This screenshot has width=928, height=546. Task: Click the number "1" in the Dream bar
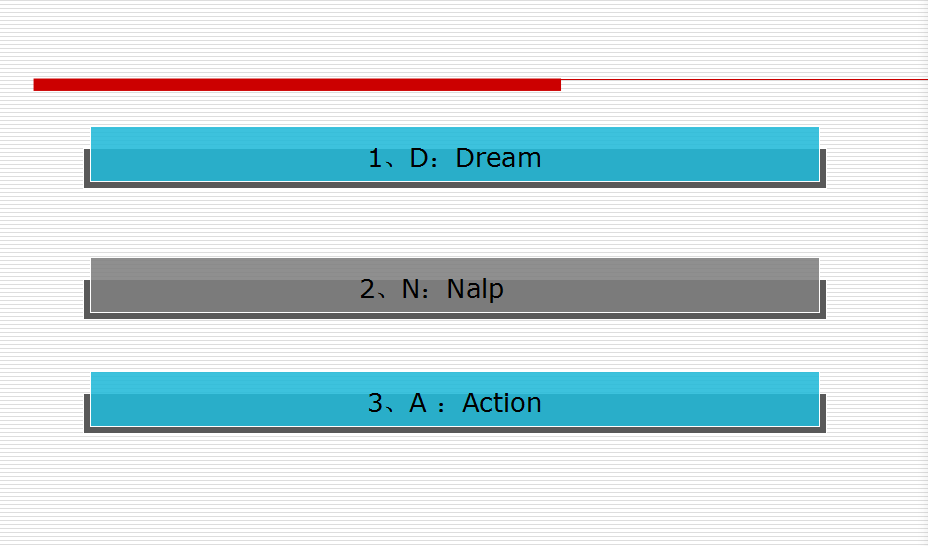click(x=375, y=158)
